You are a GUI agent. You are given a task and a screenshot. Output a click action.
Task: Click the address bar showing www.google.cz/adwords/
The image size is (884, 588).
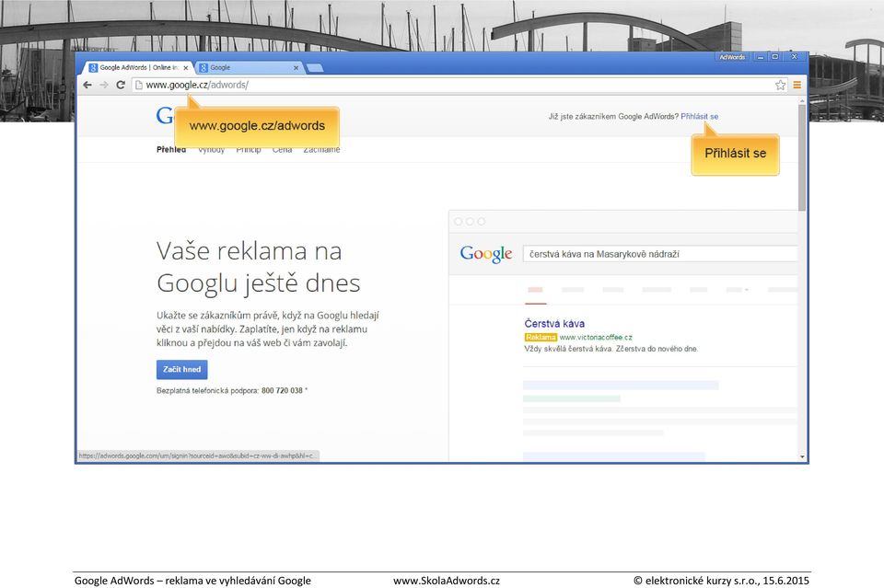click(x=460, y=85)
